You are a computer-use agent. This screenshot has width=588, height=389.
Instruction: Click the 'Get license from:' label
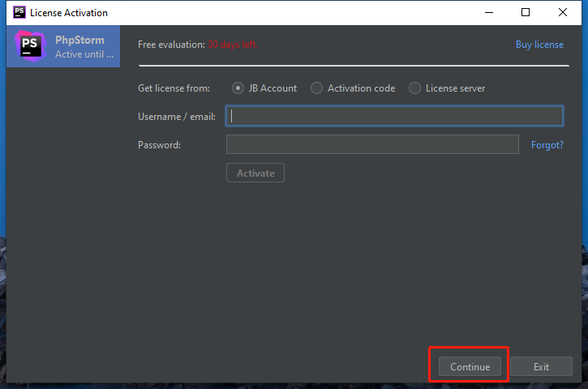coord(174,88)
